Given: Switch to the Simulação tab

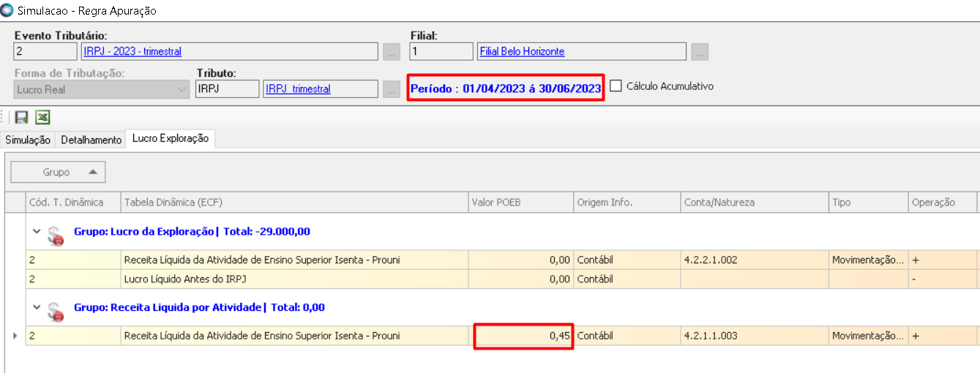Looking at the screenshot, I should click(x=28, y=140).
